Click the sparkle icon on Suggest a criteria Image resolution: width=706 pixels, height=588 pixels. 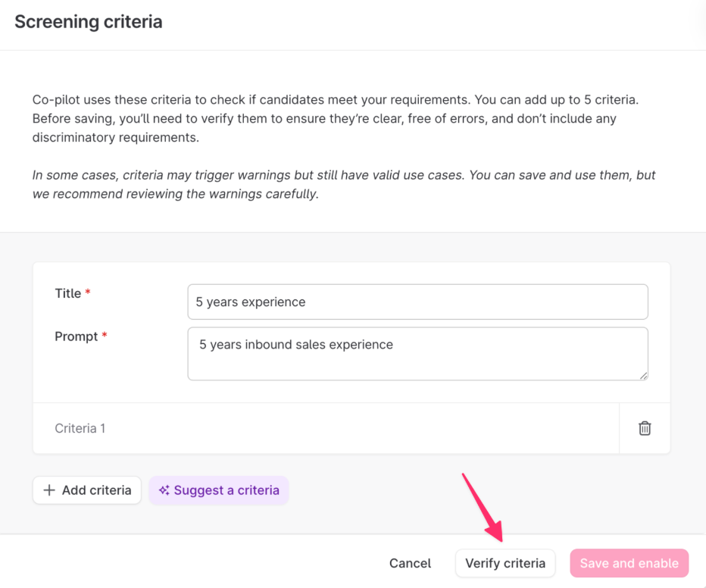(x=164, y=490)
